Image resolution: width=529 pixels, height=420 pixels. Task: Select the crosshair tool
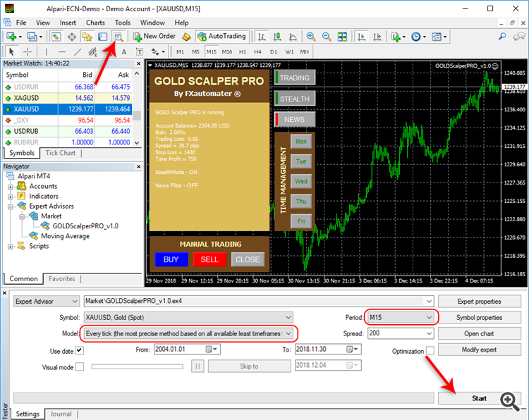point(28,51)
